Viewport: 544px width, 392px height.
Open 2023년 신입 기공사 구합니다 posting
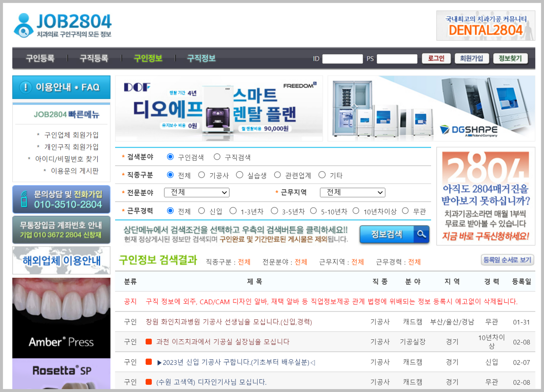(x=236, y=362)
